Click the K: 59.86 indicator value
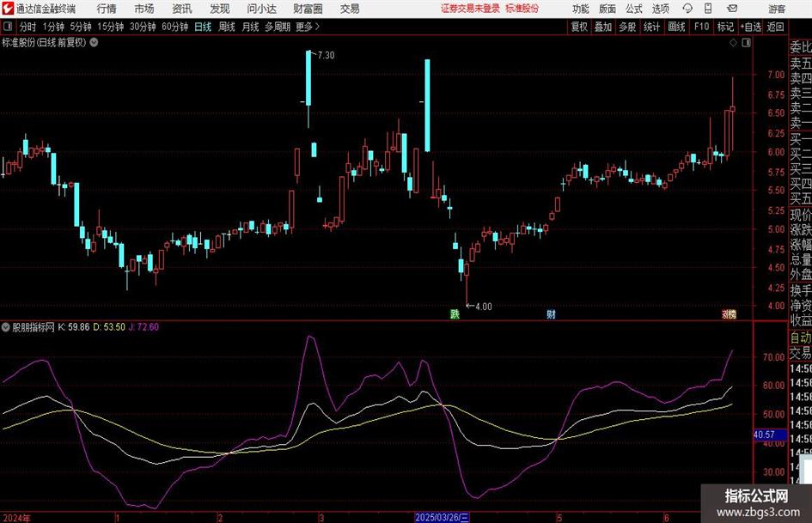Image resolution: width=812 pixels, height=523 pixels. [74, 327]
